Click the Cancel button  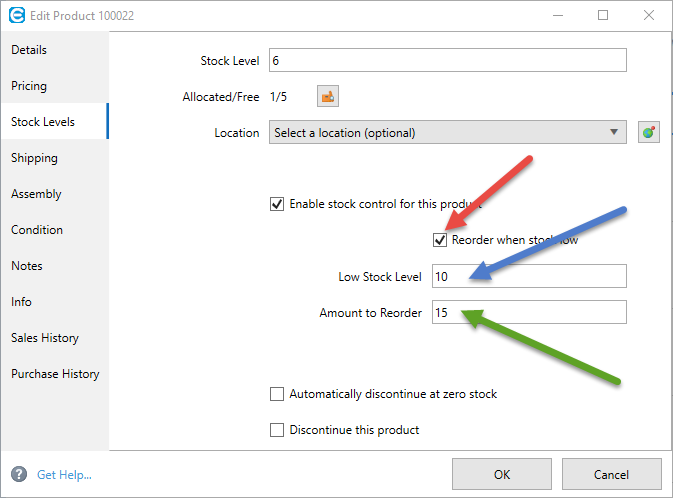(x=611, y=474)
